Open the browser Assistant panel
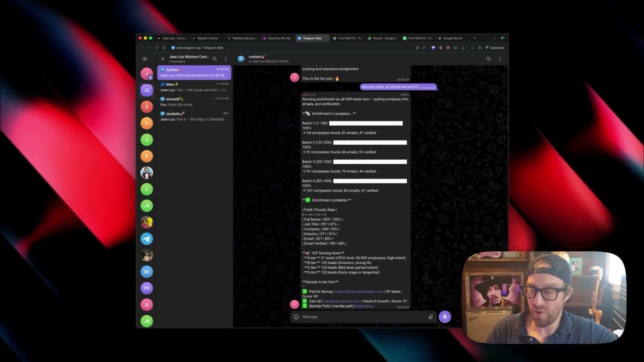This screenshot has height=362, width=644. pyautogui.click(x=494, y=47)
